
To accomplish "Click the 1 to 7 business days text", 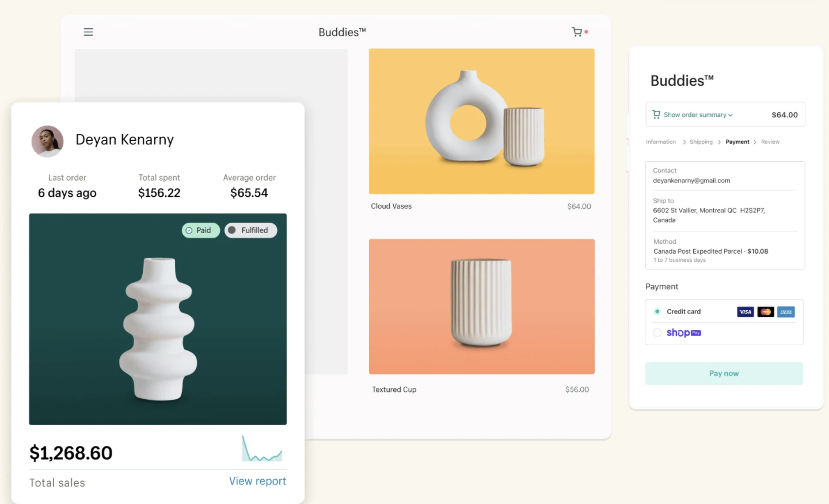I will (679, 260).
